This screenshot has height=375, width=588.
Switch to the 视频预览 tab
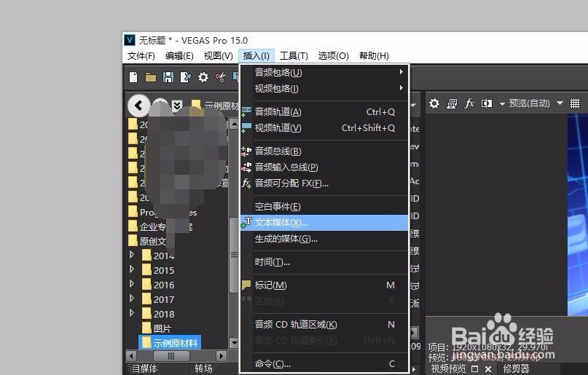(448, 369)
